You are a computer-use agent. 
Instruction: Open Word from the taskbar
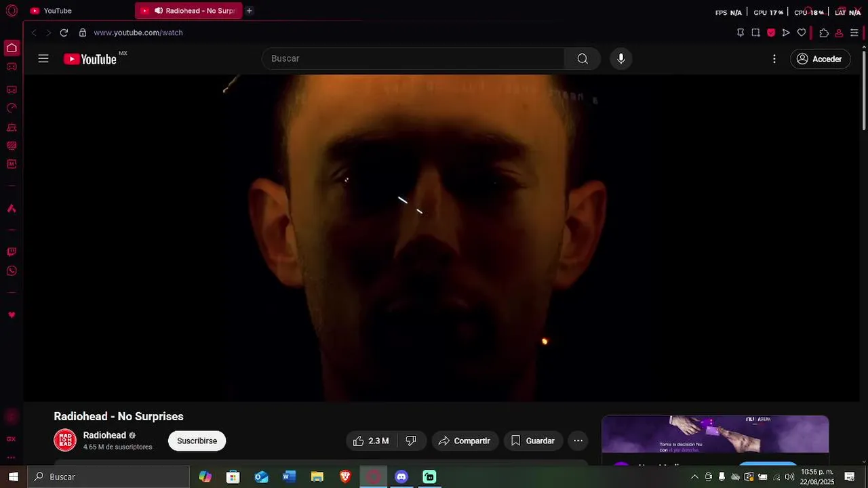(x=290, y=477)
